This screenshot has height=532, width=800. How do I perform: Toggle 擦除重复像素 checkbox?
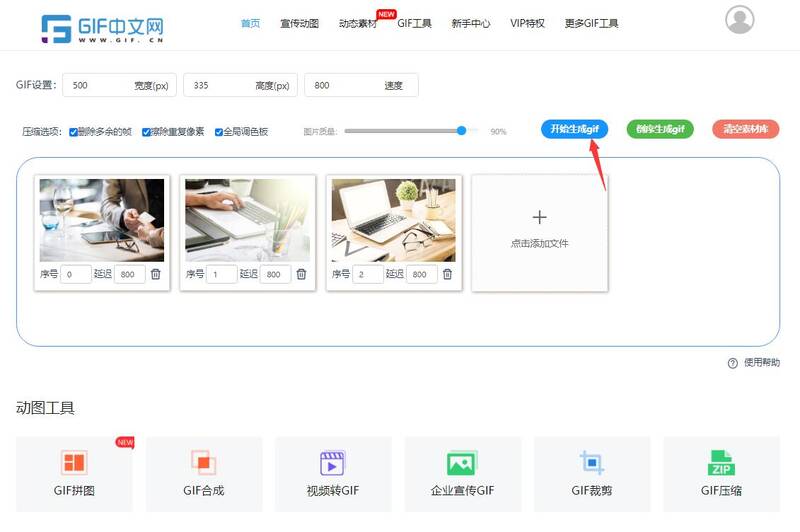pyautogui.click(x=146, y=132)
